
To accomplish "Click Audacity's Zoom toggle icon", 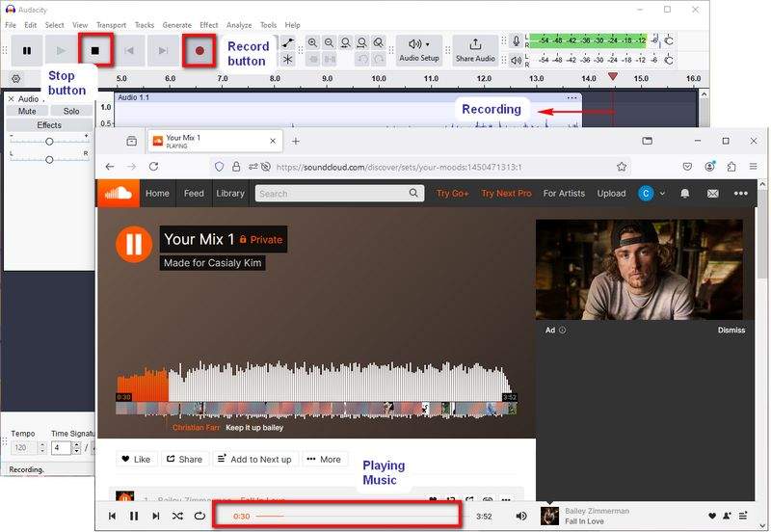I will [379, 42].
